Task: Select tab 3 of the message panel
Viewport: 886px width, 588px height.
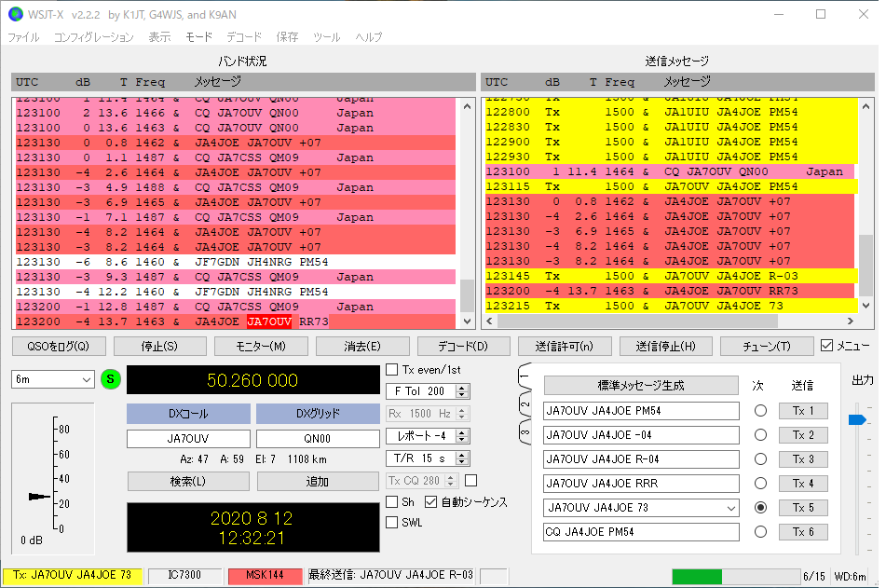Action: click(525, 432)
